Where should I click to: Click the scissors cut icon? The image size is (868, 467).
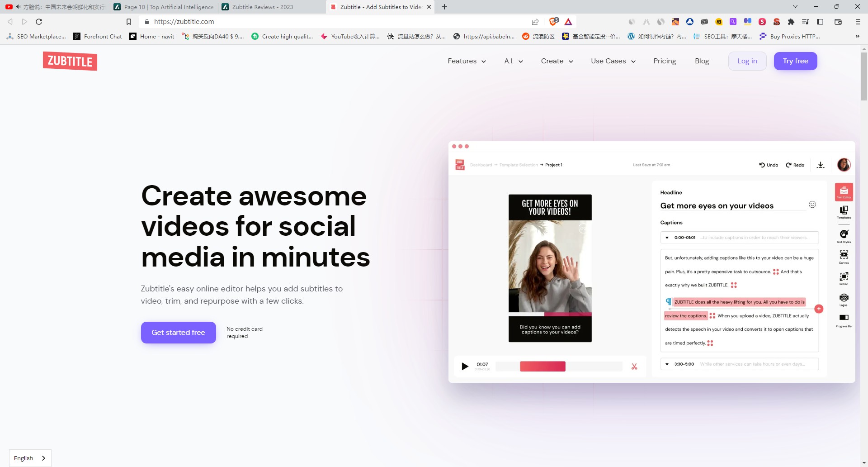(634, 367)
